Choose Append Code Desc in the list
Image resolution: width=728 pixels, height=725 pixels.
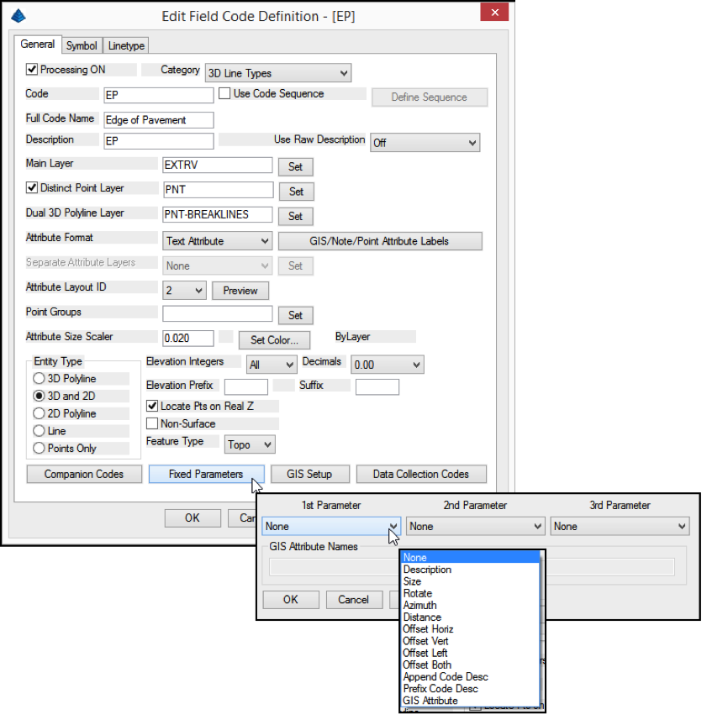click(470, 677)
